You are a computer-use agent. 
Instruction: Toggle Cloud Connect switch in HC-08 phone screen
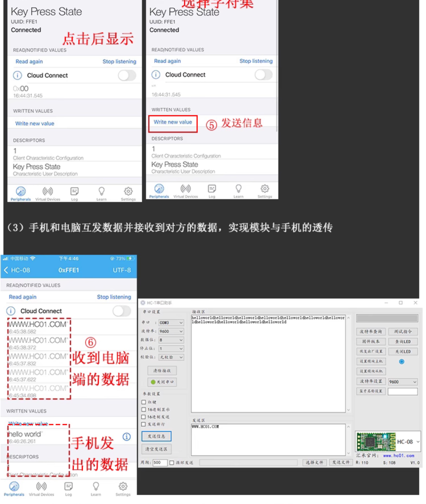122,311
